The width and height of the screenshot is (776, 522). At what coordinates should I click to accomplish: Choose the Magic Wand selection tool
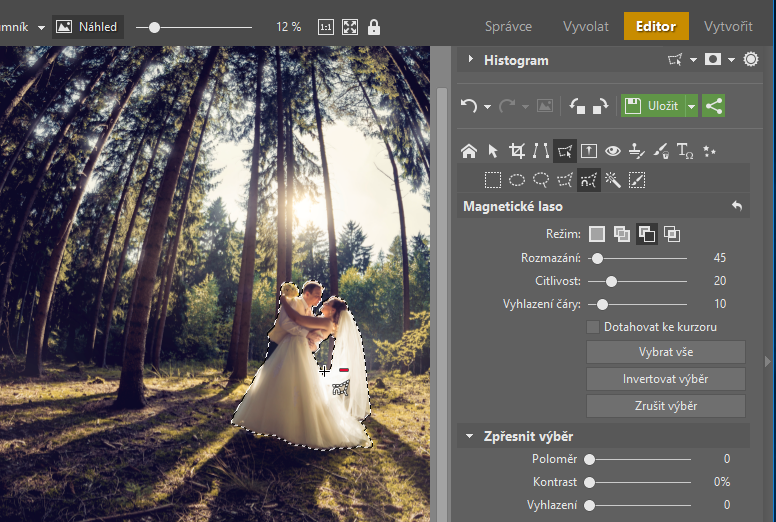pos(613,180)
